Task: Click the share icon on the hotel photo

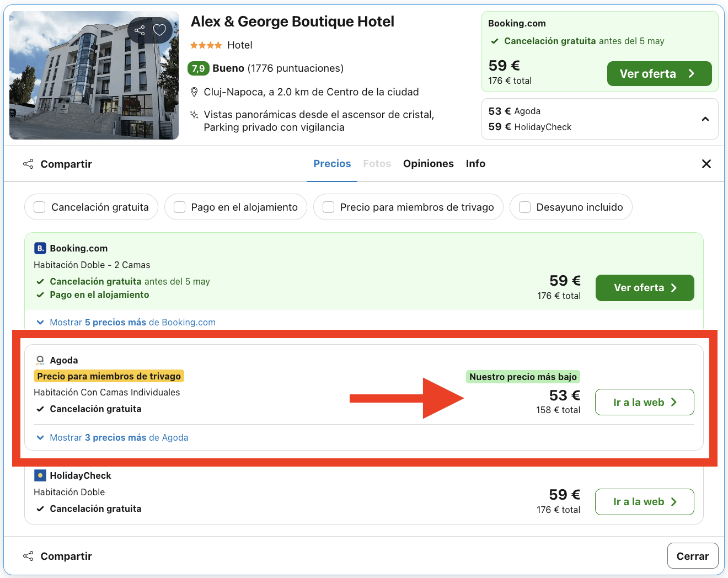Action: tap(140, 30)
